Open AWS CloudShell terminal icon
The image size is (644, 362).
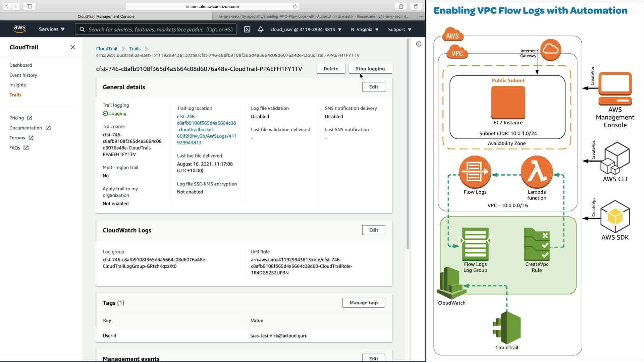[247, 29]
